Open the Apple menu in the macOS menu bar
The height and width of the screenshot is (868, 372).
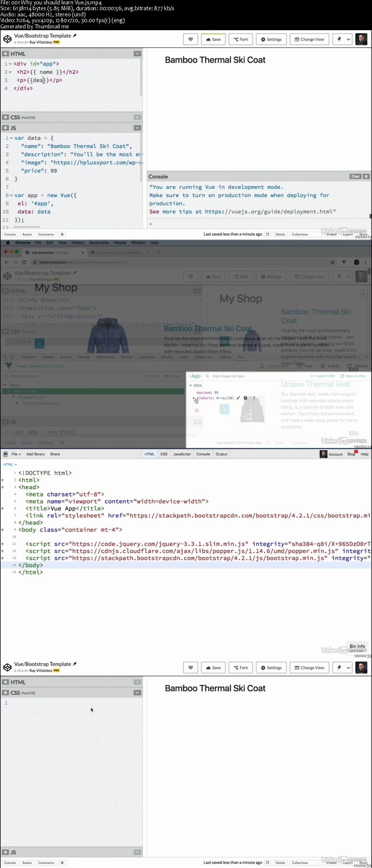[x=7, y=243]
